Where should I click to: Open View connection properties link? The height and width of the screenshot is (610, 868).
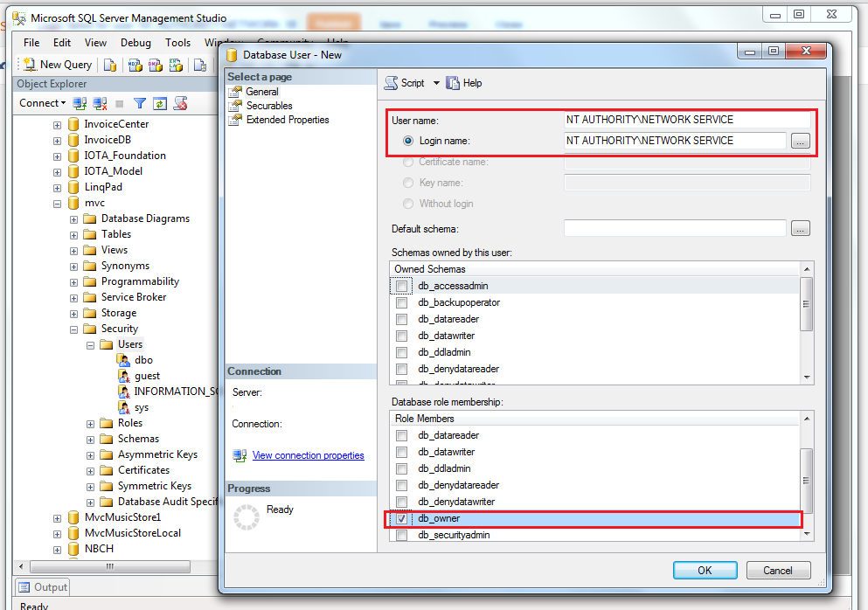[309, 455]
